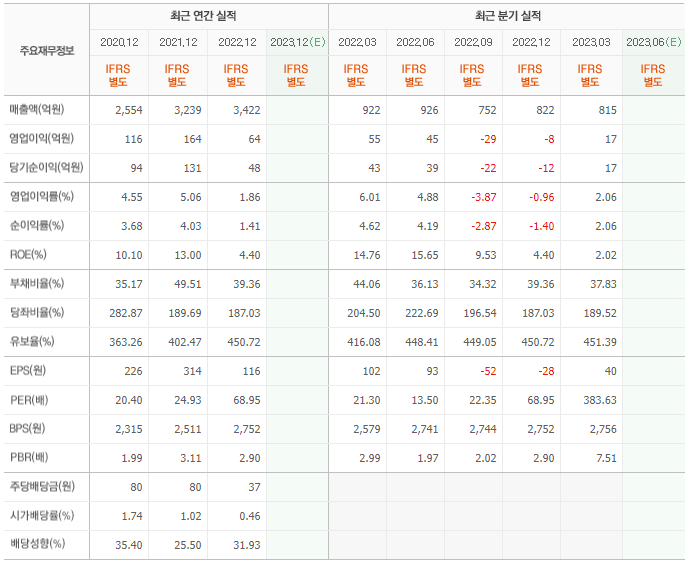Click the 2022.09 quarterly column header

(473, 42)
